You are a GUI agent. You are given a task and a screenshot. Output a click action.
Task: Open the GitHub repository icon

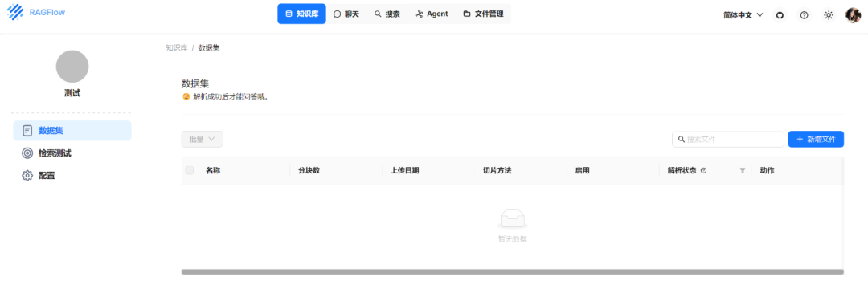(780, 15)
